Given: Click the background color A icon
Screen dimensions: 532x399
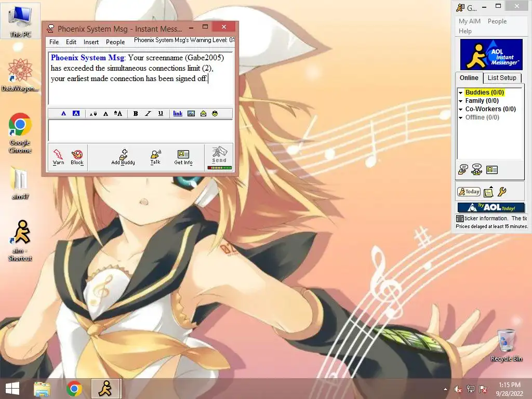Looking at the screenshot, I should [x=76, y=113].
